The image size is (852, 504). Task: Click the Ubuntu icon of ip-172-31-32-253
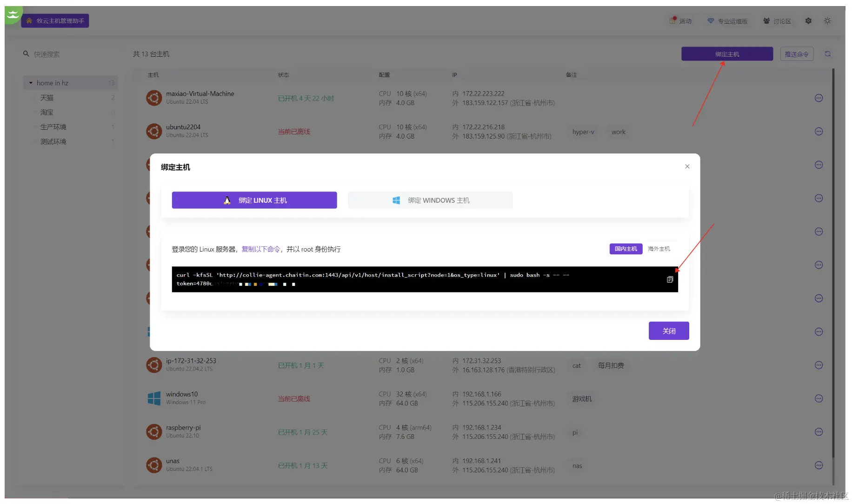(x=154, y=365)
